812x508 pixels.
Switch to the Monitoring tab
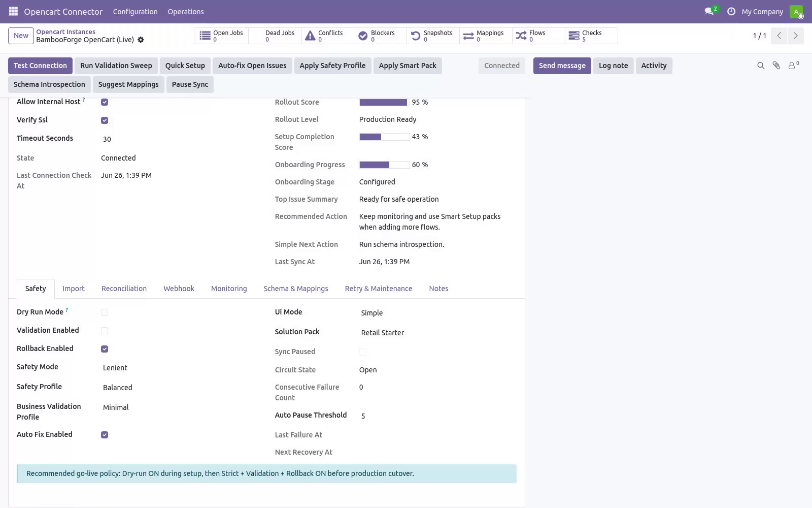point(229,289)
